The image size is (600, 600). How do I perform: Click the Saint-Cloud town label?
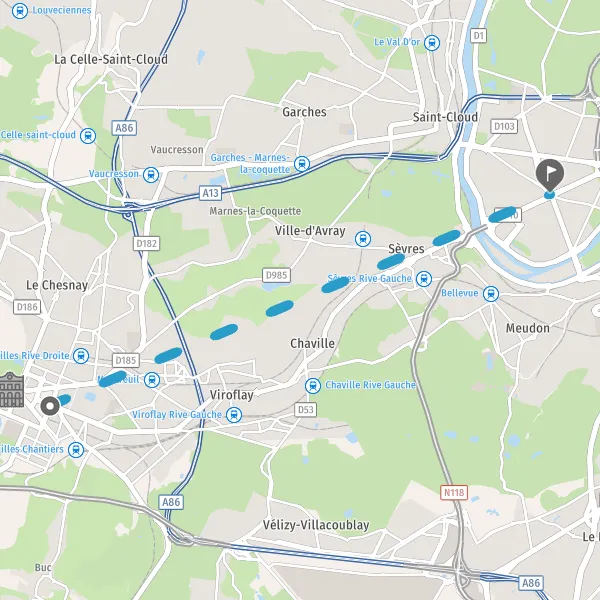[x=445, y=117]
